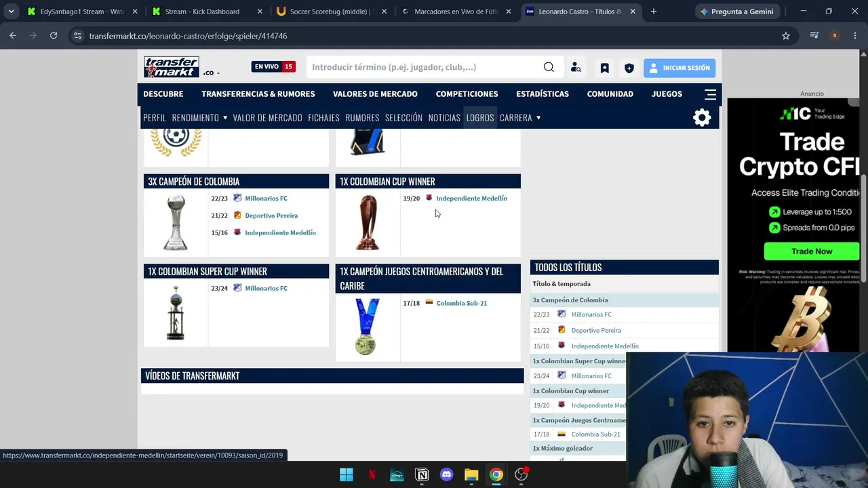868x488 pixels.
Task: Click the shield plus icon in header
Action: tap(629, 68)
